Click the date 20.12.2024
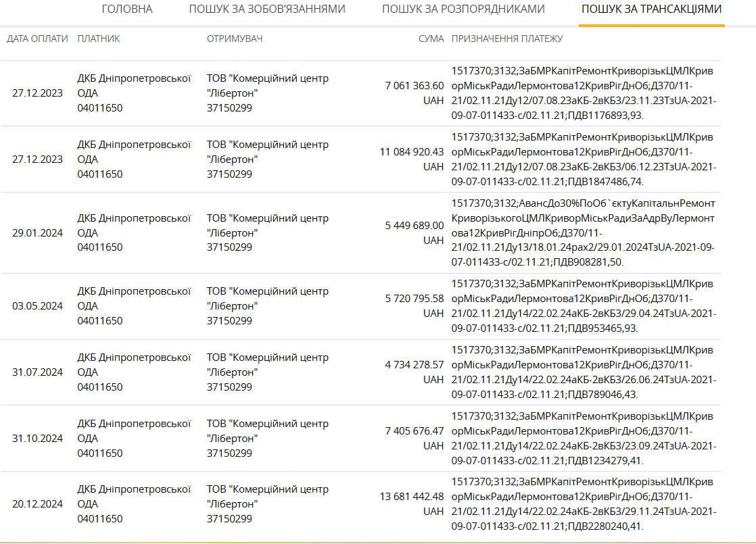 [x=38, y=504]
